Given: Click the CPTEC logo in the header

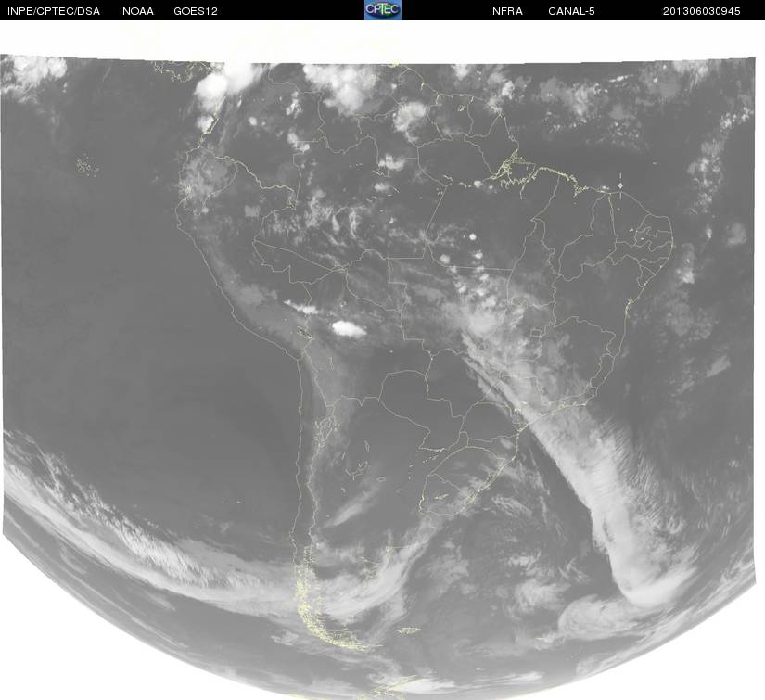Looking at the screenshot, I should (x=383, y=10).
